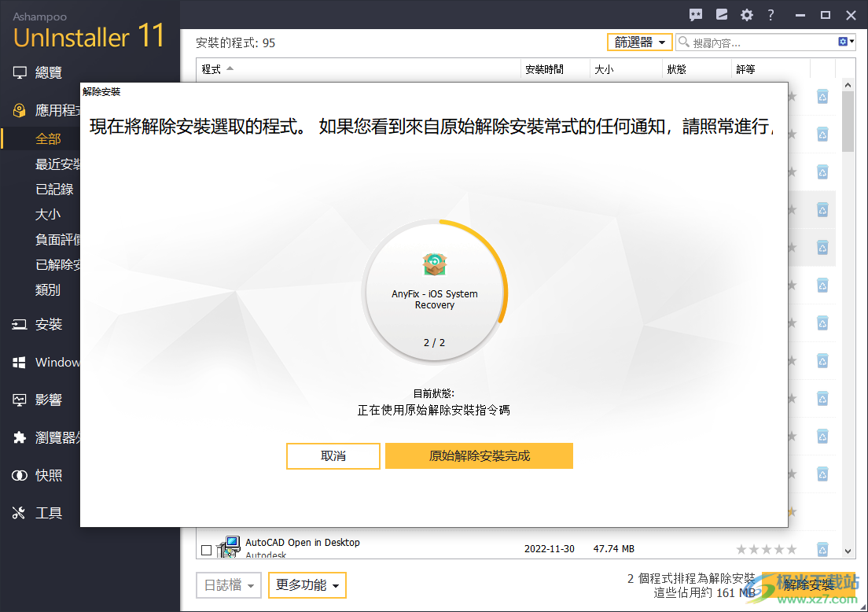Click the browser extensions puzzle icon
This screenshot has width=868, height=612.
coord(20,437)
